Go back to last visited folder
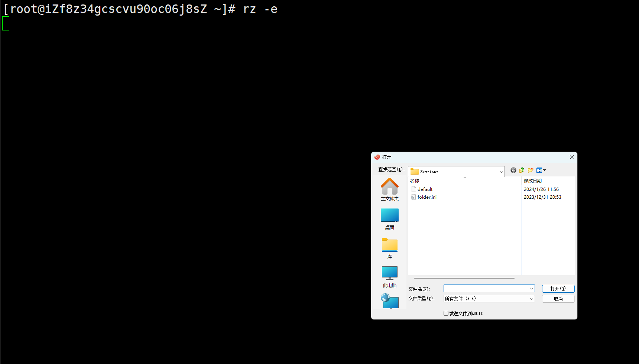 point(513,170)
